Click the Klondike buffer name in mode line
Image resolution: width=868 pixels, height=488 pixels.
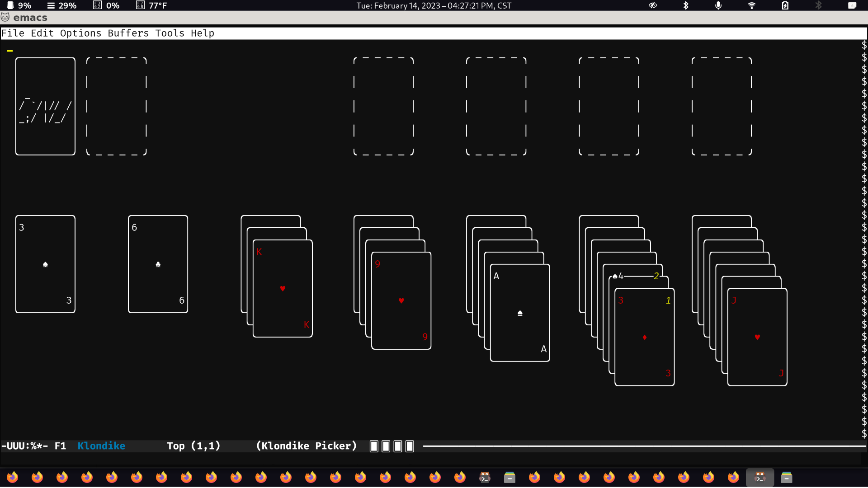pos(101,446)
